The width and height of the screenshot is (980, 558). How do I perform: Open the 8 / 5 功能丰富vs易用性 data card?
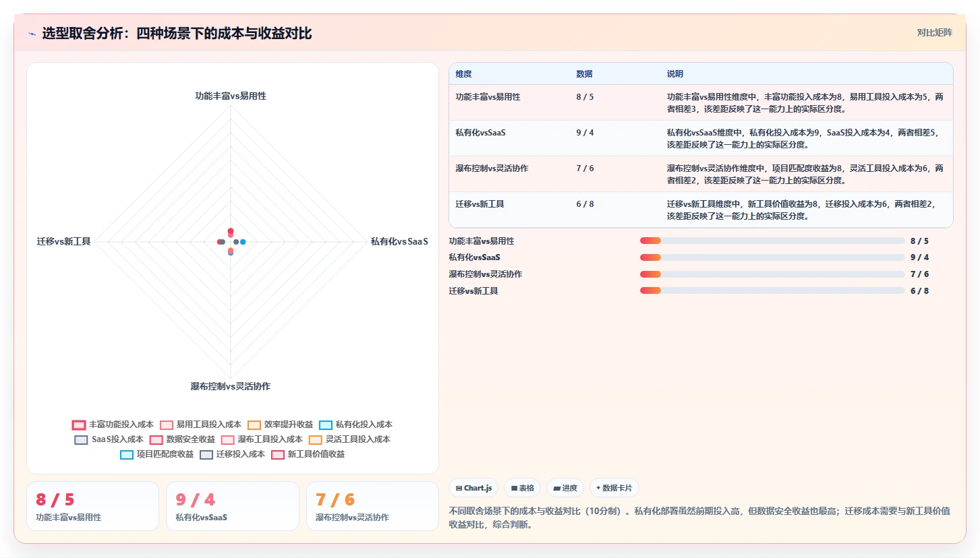click(x=92, y=506)
